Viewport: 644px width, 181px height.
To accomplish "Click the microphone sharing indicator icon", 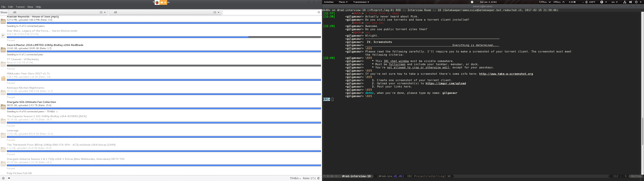I will coord(165,2).
